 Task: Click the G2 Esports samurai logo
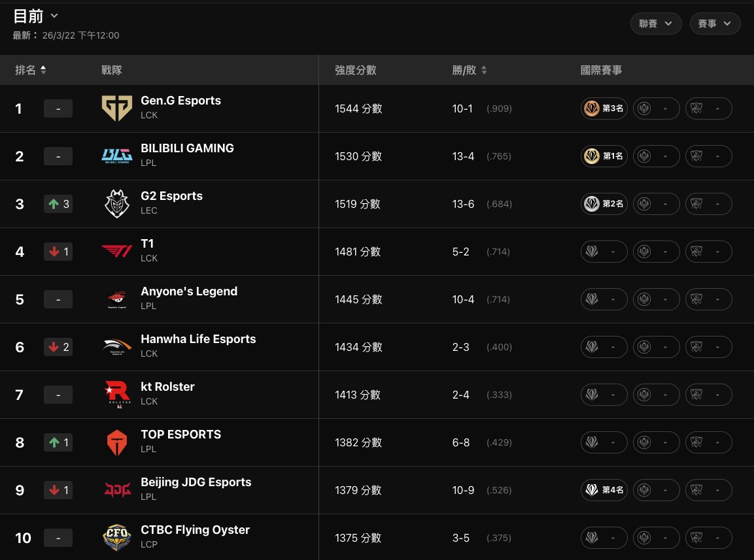[x=117, y=204]
